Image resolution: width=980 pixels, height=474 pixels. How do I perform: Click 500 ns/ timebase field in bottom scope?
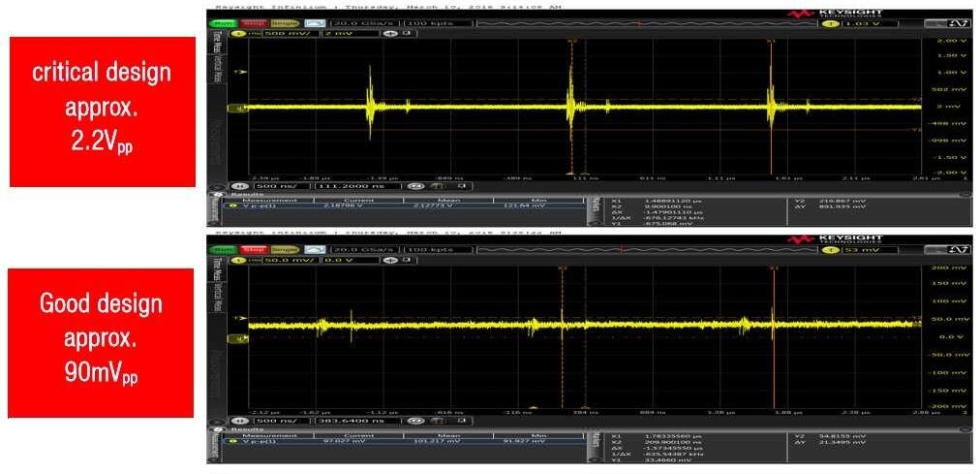click(281, 421)
